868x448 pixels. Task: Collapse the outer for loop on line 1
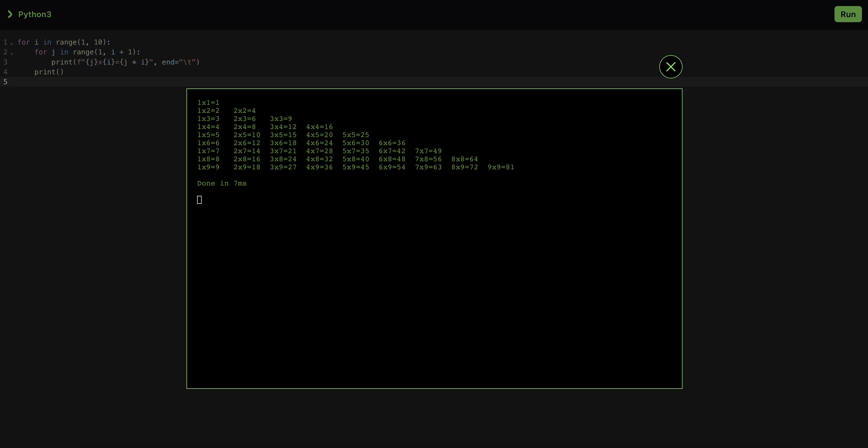tap(12, 43)
